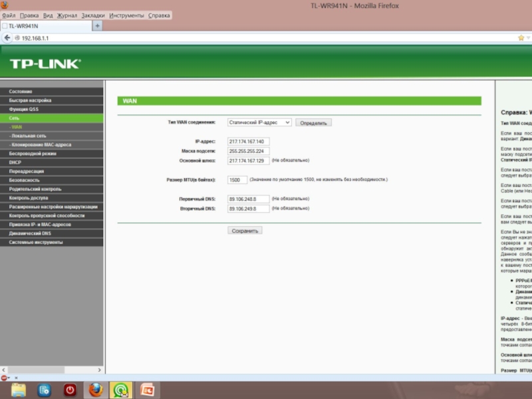Click the bookmark star in address bar
This screenshot has width=532, height=399.
(x=521, y=38)
